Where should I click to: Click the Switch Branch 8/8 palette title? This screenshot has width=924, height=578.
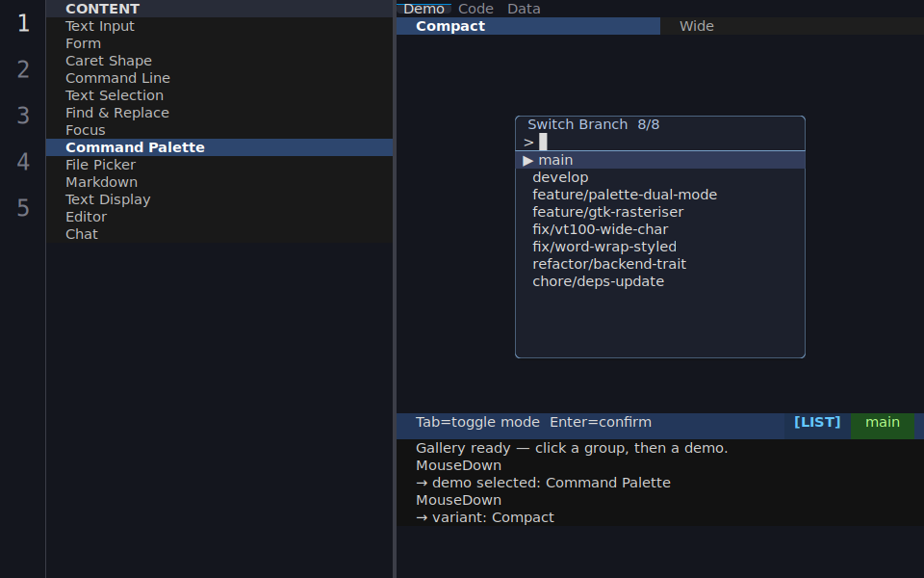point(594,124)
